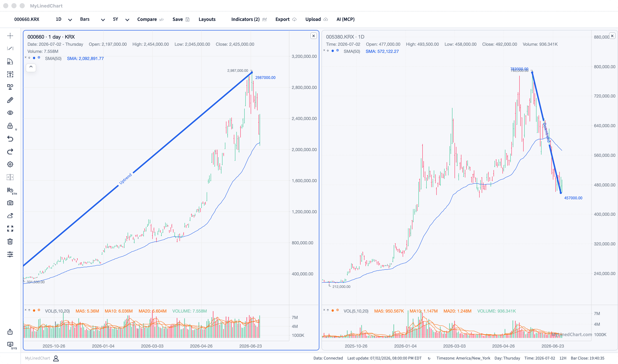Delete drawings with the trash icon
Screen dimensions: 618x364
point(10,242)
